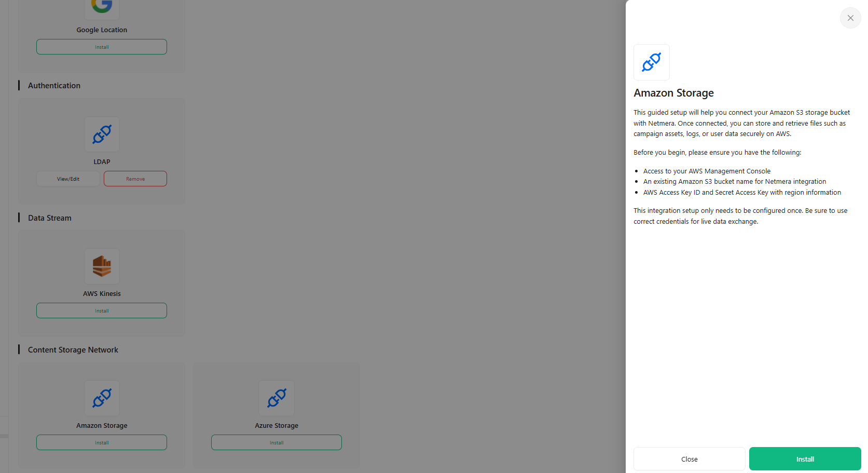Install the Azure Storage integration
Screen dimensions: 868x473
277,442
